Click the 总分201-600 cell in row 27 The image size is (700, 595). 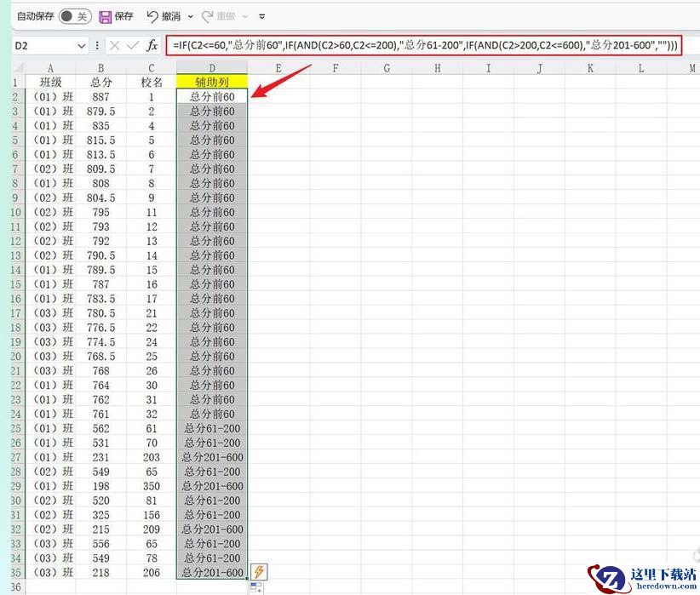(212, 457)
